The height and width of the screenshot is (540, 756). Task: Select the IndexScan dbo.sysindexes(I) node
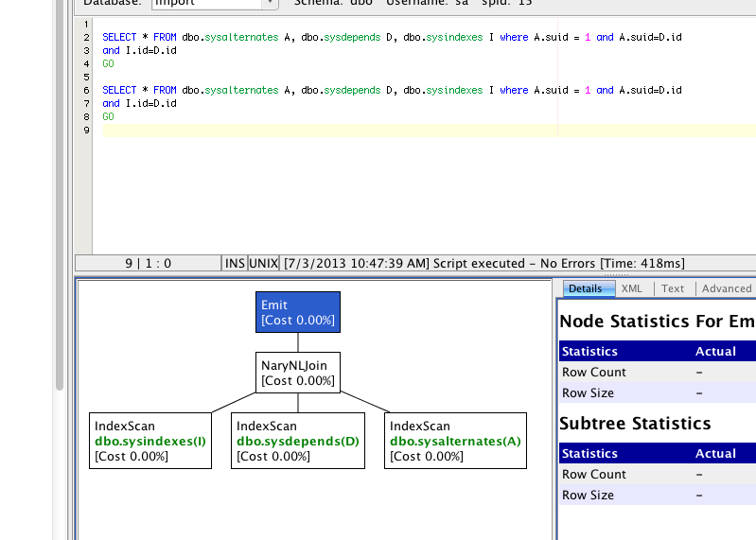click(150, 441)
